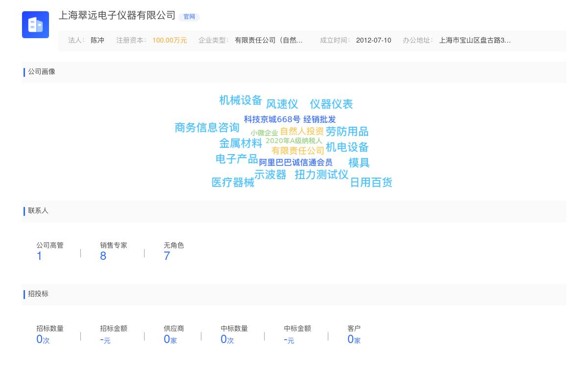Image resolution: width=588 pixels, height=368 pixels.
Task: Select the 2020年A级纳税人 tag
Action: 294,141
